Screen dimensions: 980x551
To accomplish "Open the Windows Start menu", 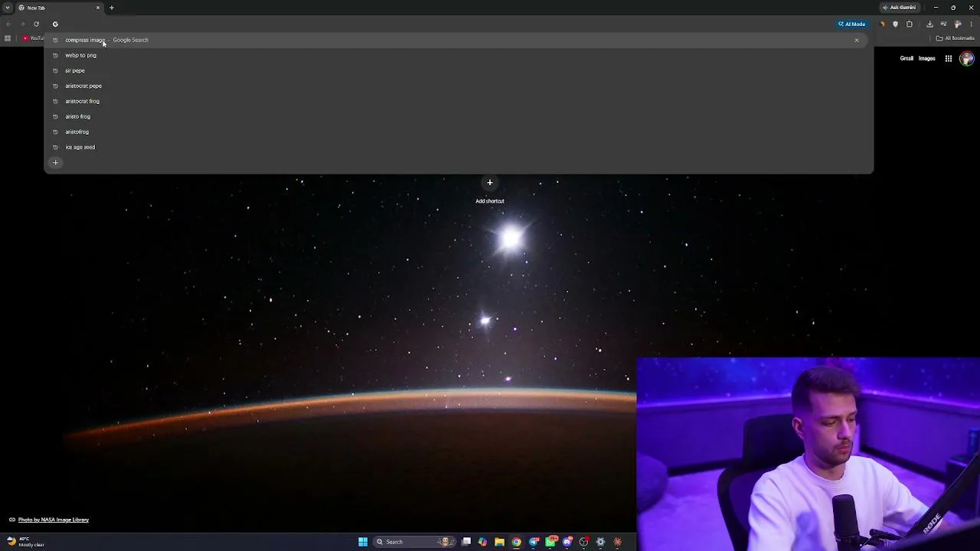I will click(x=363, y=542).
